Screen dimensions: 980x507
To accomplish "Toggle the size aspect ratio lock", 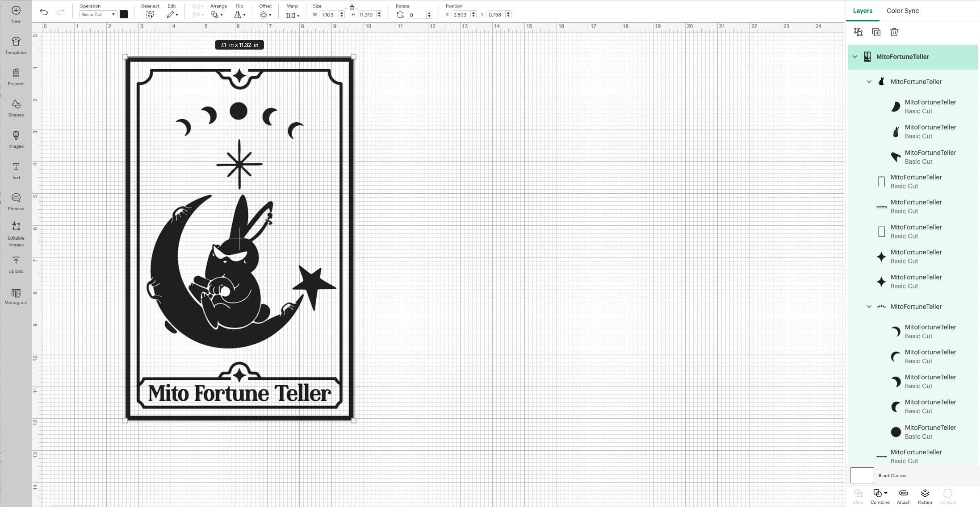I will (x=352, y=7).
